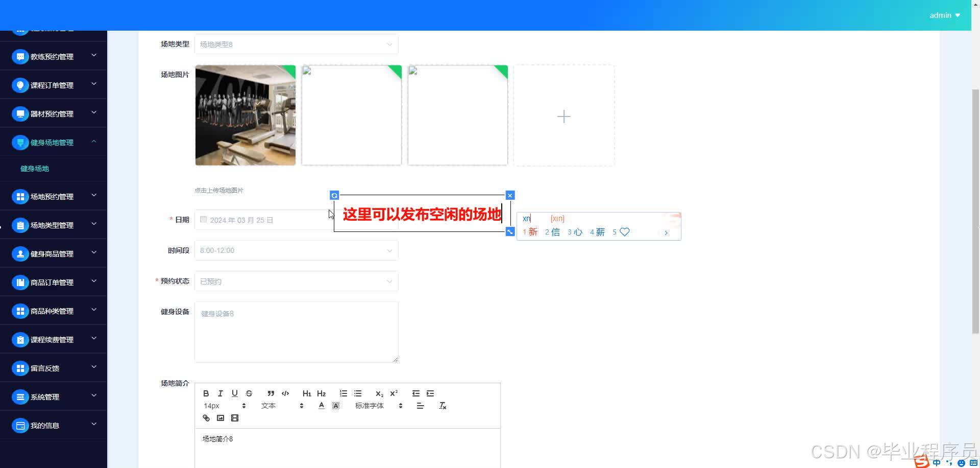Expand the 教练预约管理 sidebar menu
980x468 pixels.
coord(53,56)
